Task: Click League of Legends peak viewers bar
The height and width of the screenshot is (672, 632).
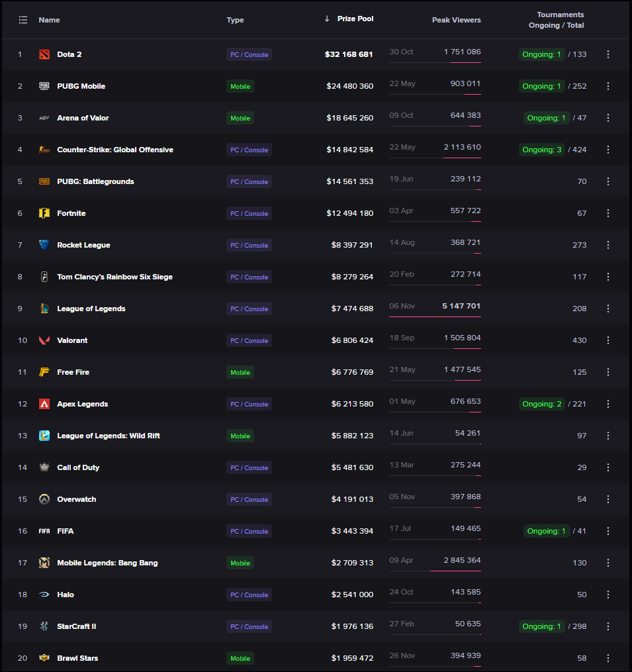Action: tap(435, 316)
